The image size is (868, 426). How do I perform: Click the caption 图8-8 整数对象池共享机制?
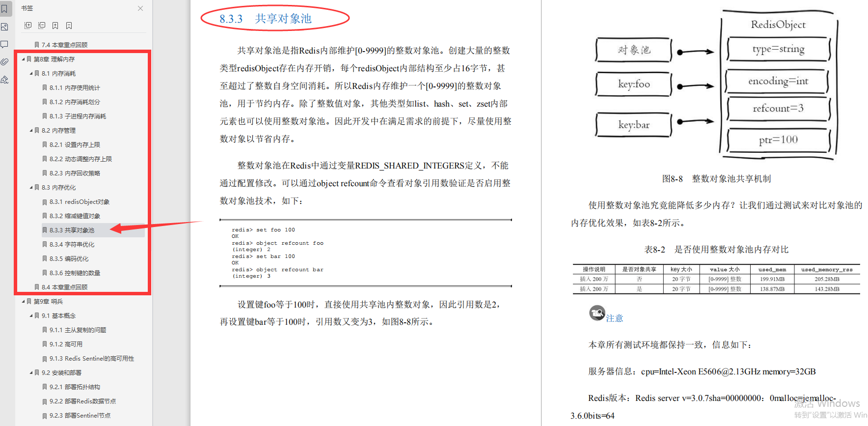tap(716, 179)
